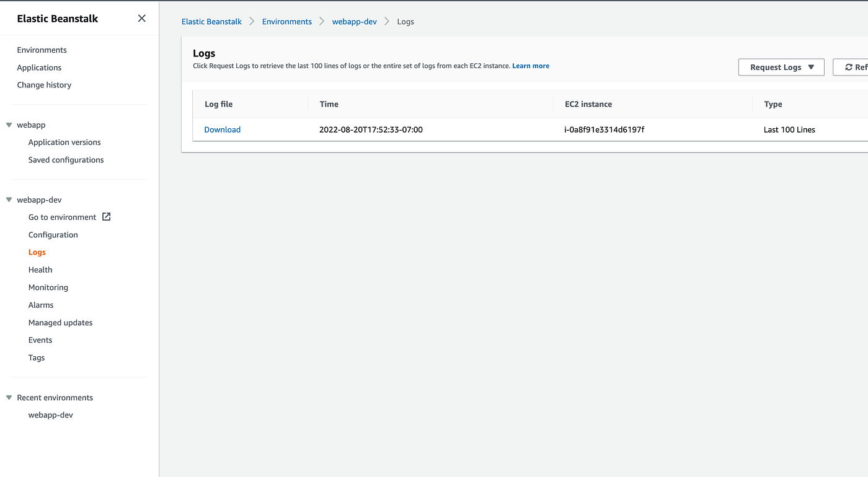Image resolution: width=868 pixels, height=477 pixels.
Task: Click the Request Logs dropdown caret
Action: point(811,67)
